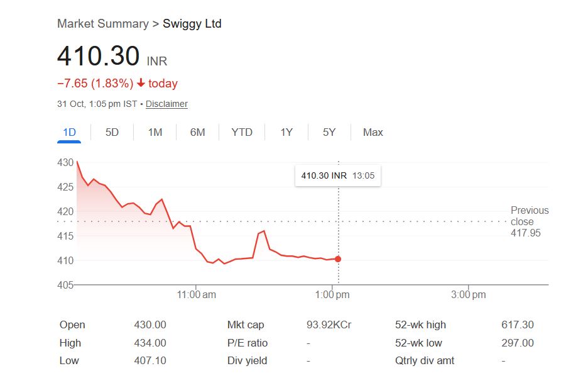Image resolution: width=588 pixels, height=383 pixels.
Task: Click the Mkt cap value 93.92KCr
Action: point(329,325)
